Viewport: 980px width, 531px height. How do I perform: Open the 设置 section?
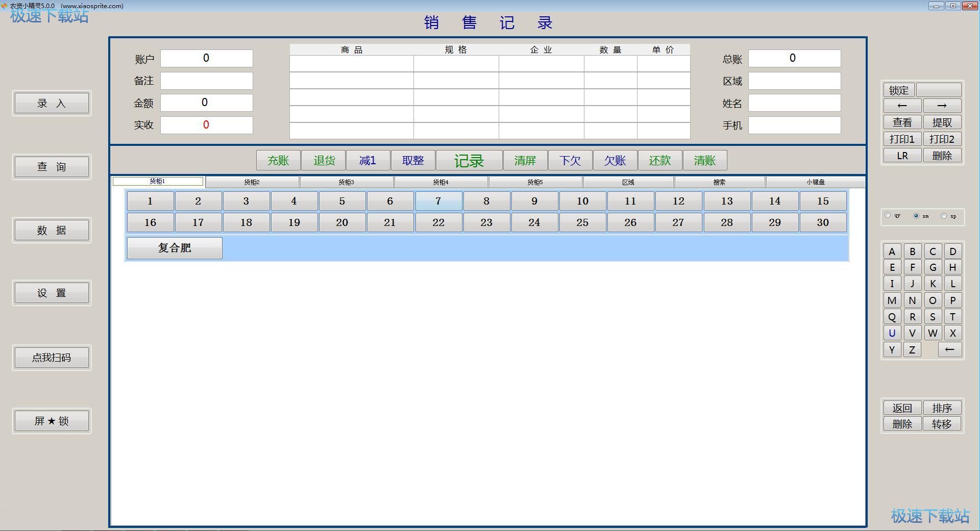click(x=52, y=293)
